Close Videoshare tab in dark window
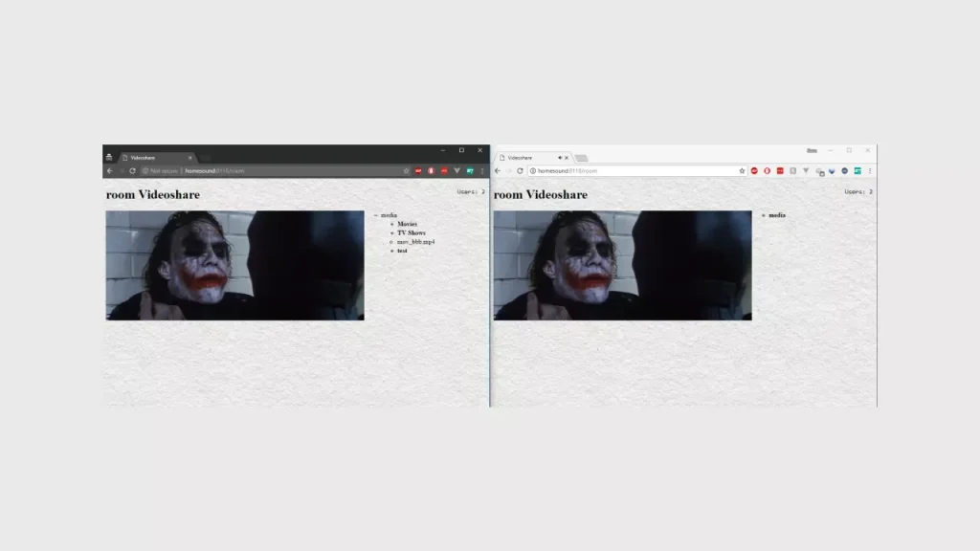 click(x=190, y=158)
